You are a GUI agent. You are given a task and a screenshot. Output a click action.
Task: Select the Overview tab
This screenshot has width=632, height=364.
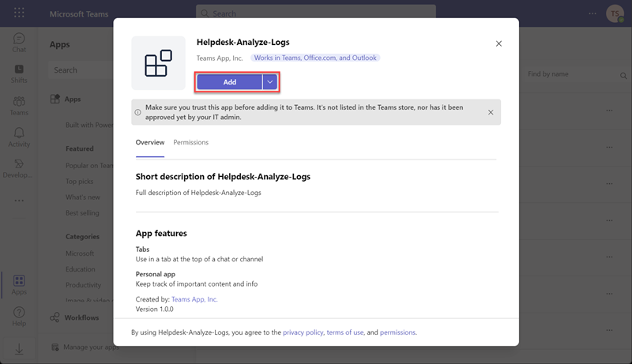150,142
